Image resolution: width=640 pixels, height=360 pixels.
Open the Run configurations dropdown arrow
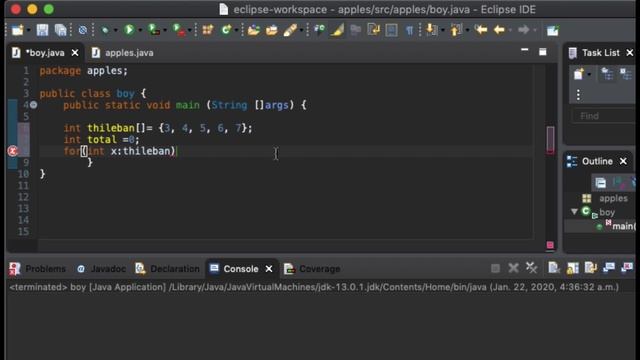(140, 30)
